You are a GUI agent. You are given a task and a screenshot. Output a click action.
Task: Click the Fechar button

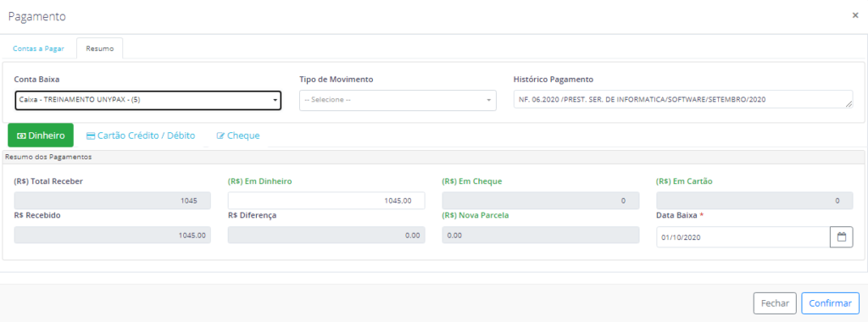(775, 303)
